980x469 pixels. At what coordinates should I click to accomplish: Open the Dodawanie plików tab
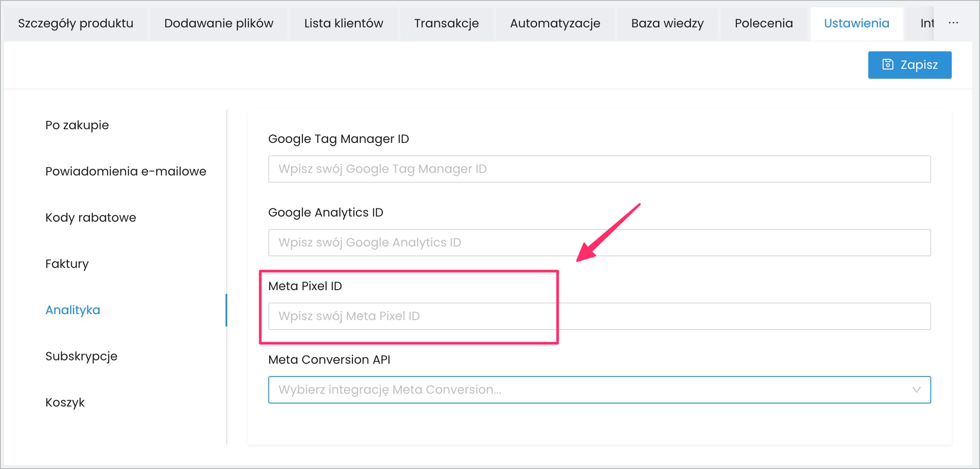point(219,24)
